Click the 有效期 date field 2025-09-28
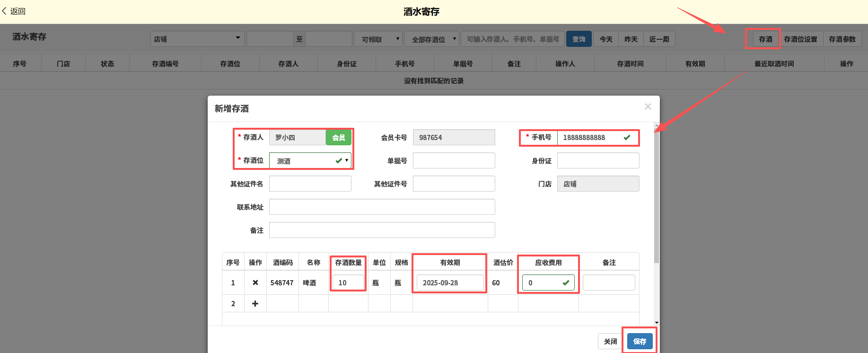868x353 pixels. point(450,282)
